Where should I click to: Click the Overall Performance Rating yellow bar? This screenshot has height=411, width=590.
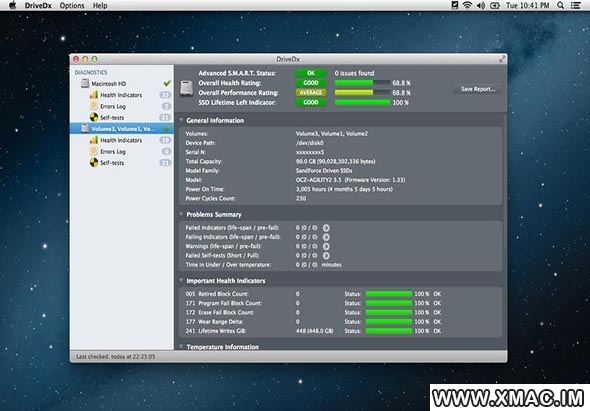363,93
